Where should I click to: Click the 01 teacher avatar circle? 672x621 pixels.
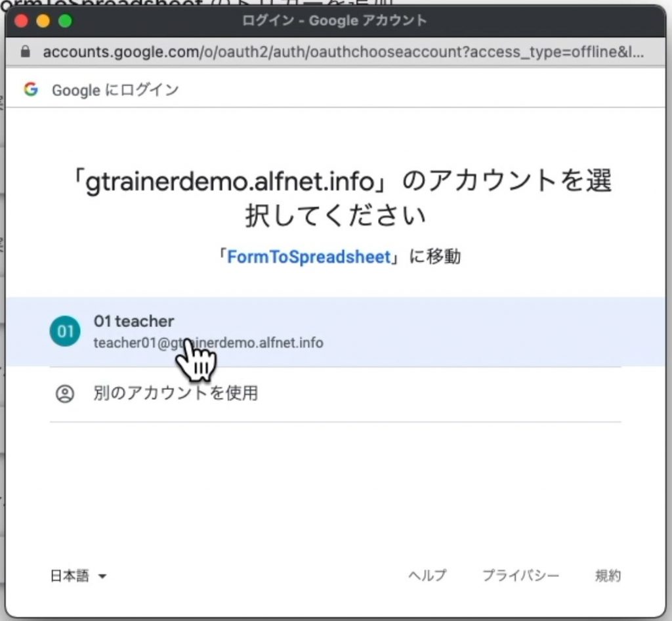coord(65,331)
